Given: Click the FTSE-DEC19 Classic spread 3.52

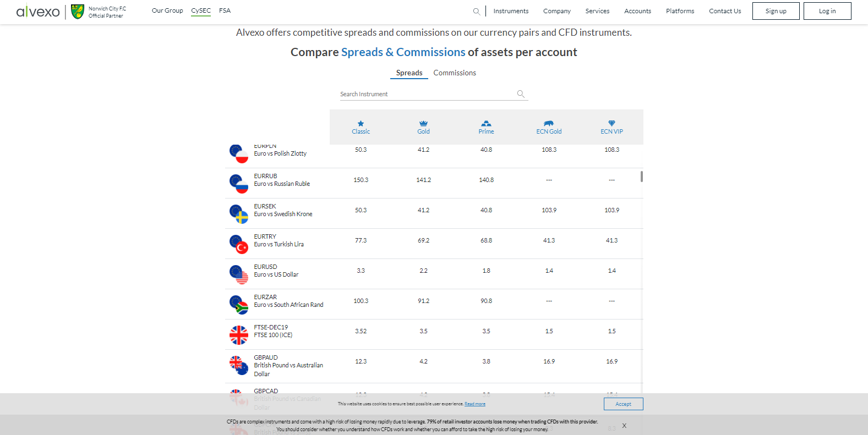Looking at the screenshot, I should click(x=361, y=331).
